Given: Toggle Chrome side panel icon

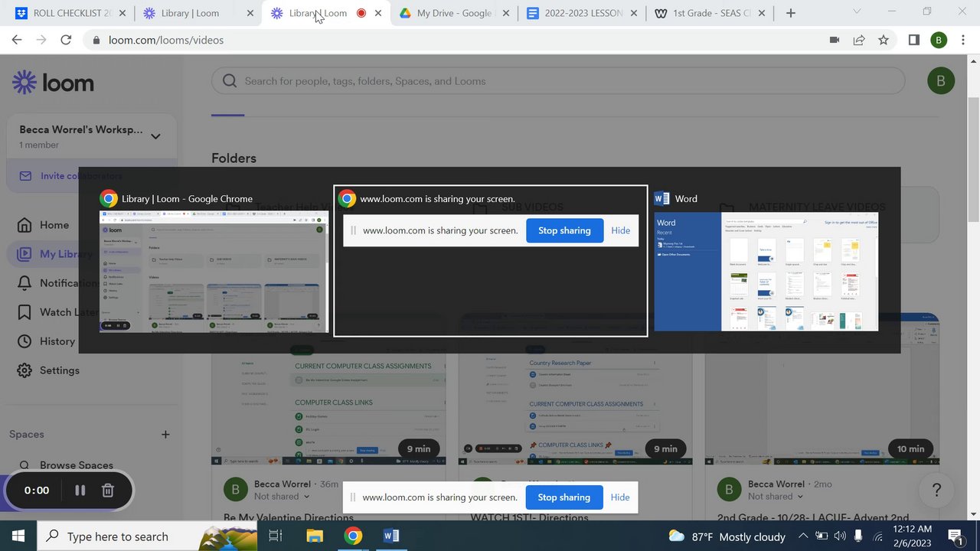Looking at the screenshot, I should pyautogui.click(x=913, y=40).
